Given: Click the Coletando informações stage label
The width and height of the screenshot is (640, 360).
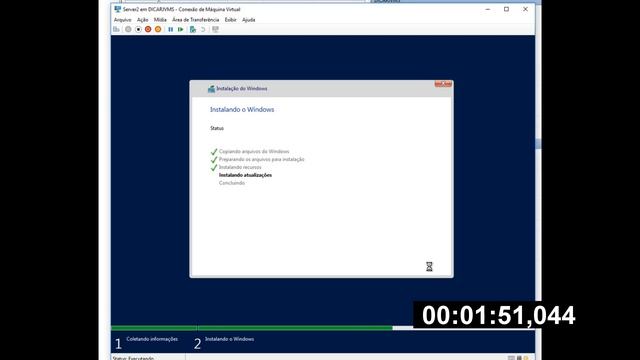Looking at the screenshot, I should pyautogui.click(x=152, y=339).
